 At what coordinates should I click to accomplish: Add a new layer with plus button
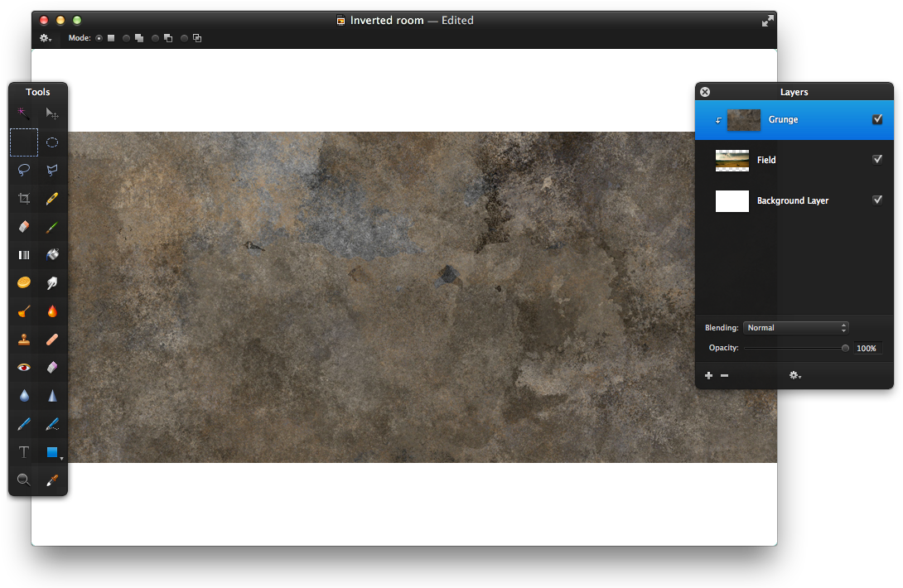(708, 376)
